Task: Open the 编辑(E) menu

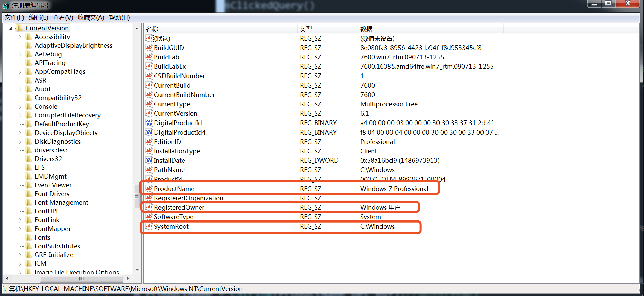Action: pos(39,17)
